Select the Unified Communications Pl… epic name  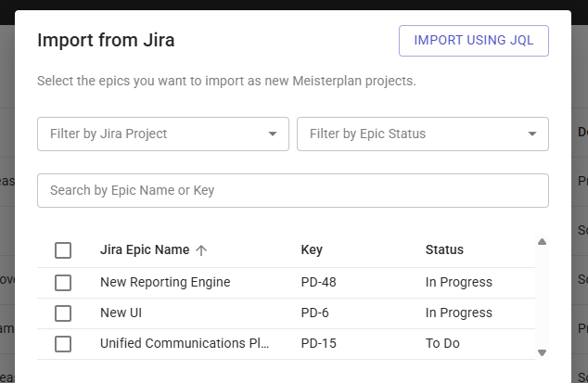[185, 343]
